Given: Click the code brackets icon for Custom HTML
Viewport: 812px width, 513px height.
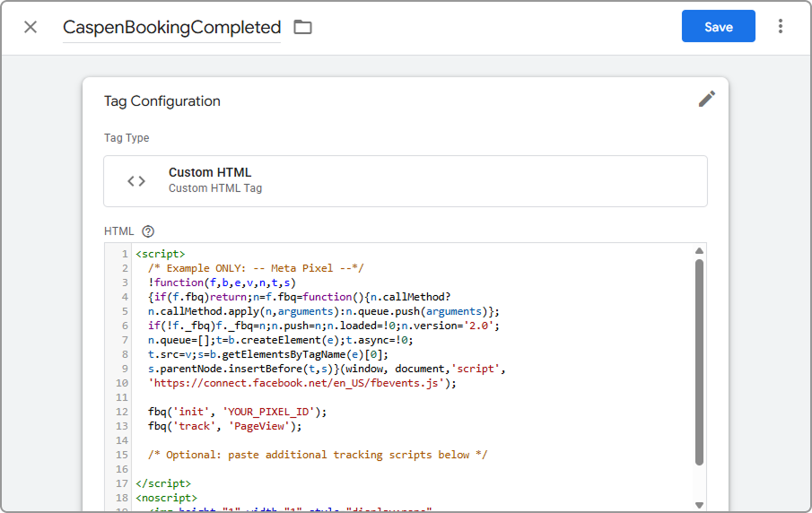Looking at the screenshot, I should click(136, 181).
